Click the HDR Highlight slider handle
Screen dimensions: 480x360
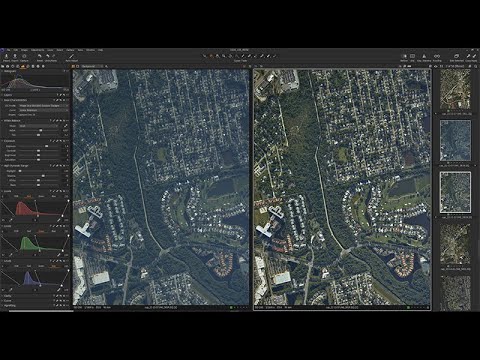(20, 171)
